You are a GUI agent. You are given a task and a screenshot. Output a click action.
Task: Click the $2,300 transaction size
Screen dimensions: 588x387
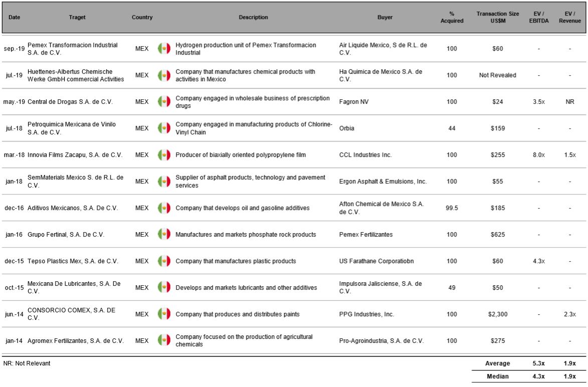[498, 314]
